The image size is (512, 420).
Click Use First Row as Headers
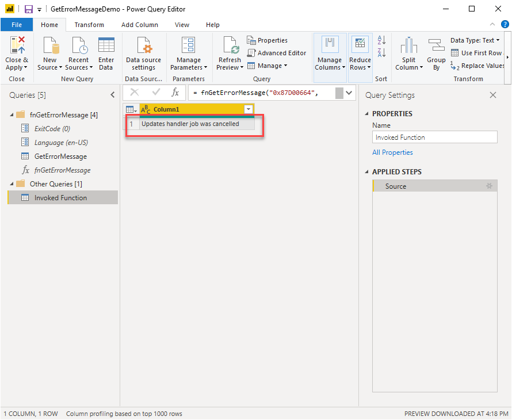tap(477, 53)
